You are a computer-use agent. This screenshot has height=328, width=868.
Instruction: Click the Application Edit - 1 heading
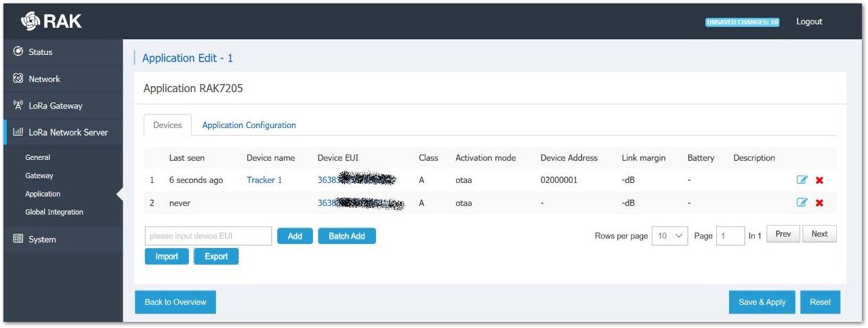(x=188, y=58)
